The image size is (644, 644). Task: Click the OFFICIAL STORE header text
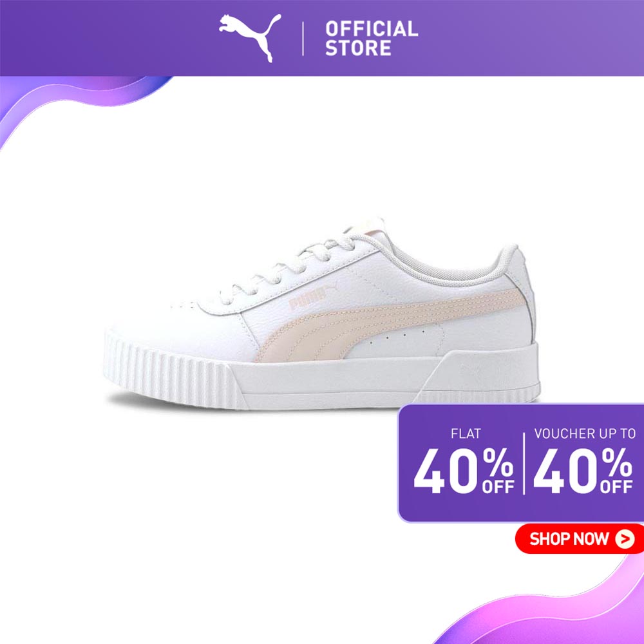(372, 38)
